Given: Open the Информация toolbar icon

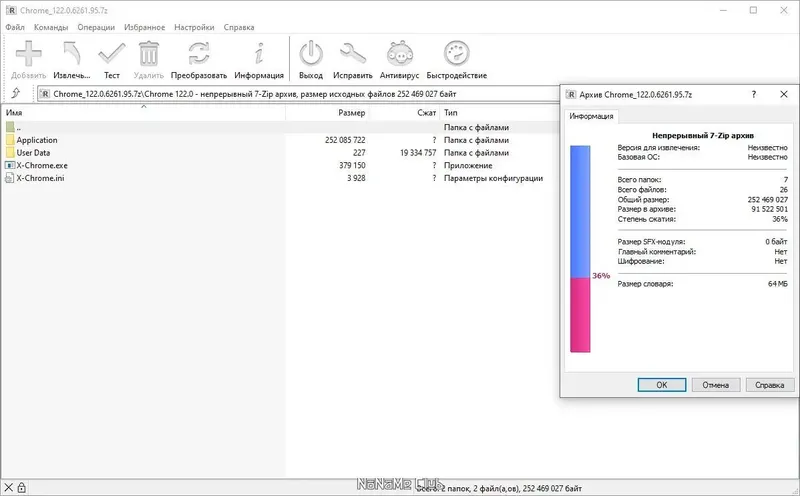Looking at the screenshot, I should (x=259, y=54).
